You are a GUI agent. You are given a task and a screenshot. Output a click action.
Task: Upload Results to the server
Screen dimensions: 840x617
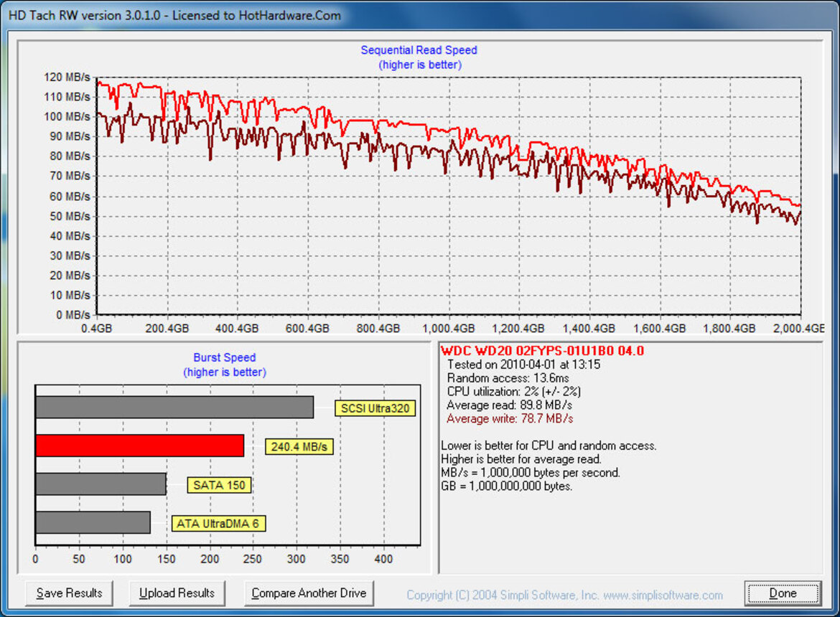coord(177,593)
